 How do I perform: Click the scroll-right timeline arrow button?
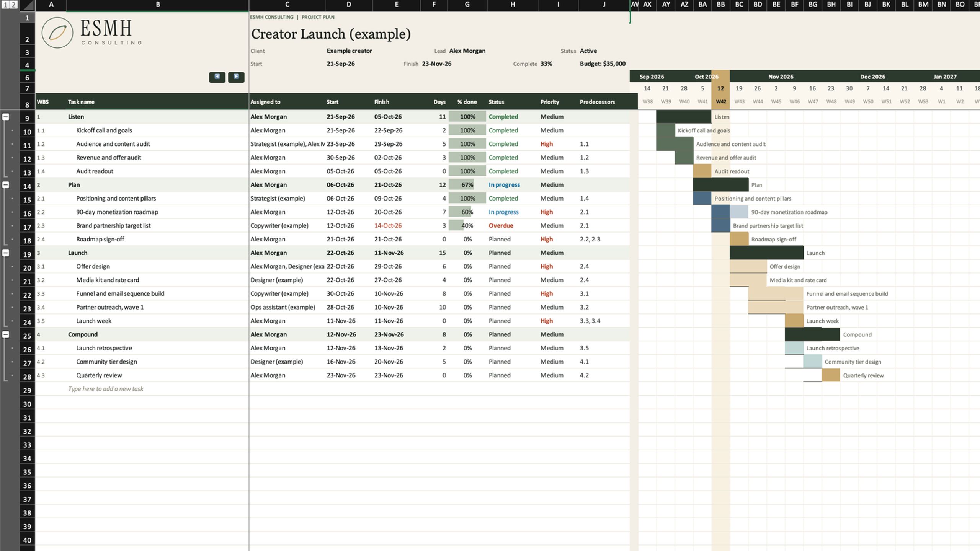236,77
